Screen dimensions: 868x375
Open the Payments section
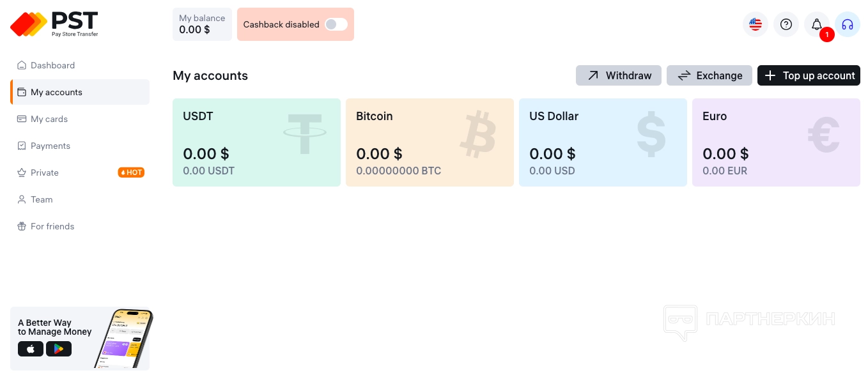pyautogui.click(x=50, y=146)
